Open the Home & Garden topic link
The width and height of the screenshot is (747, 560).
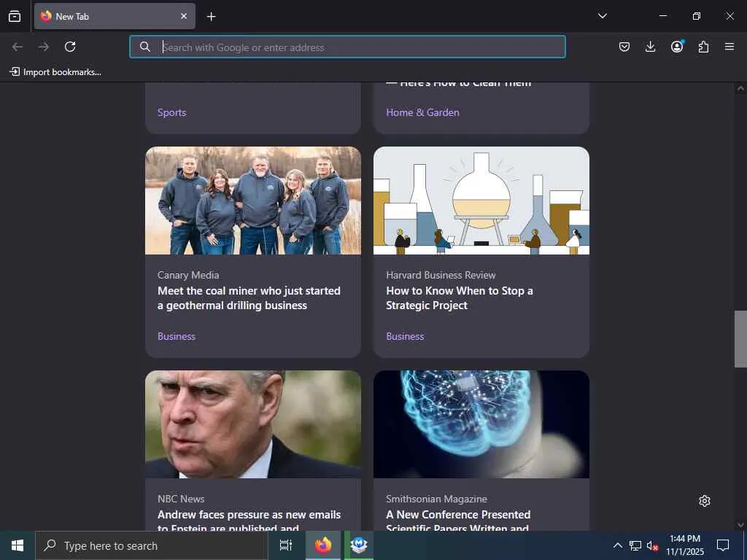coord(422,112)
